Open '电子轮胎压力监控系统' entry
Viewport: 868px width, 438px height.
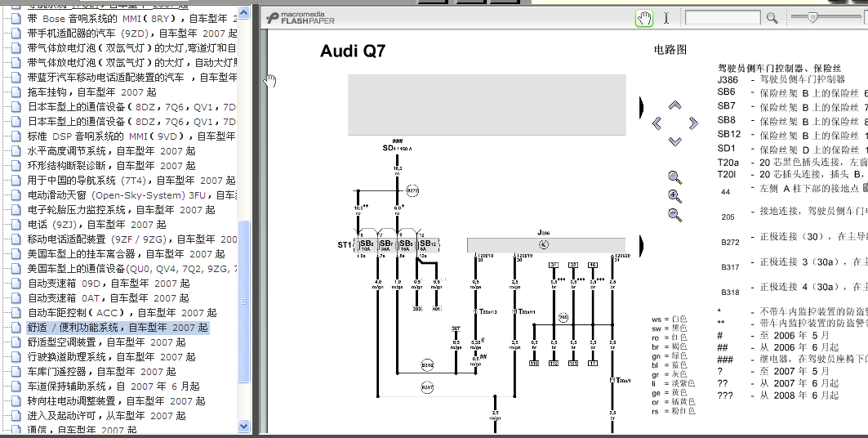[121, 210]
